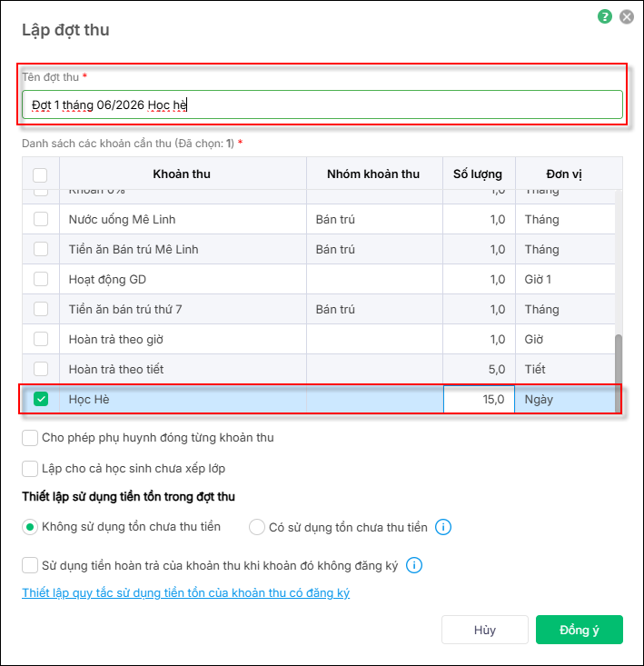The image size is (644, 666).
Task: Check Sử dụng tiền hoàn trả option
Action: pos(30,565)
